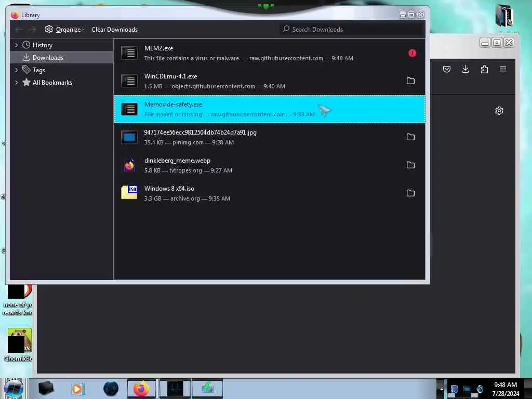This screenshot has width=532, height=399.
Task: Select All Bookmarks in the sidebar
Action: (52, 83)
